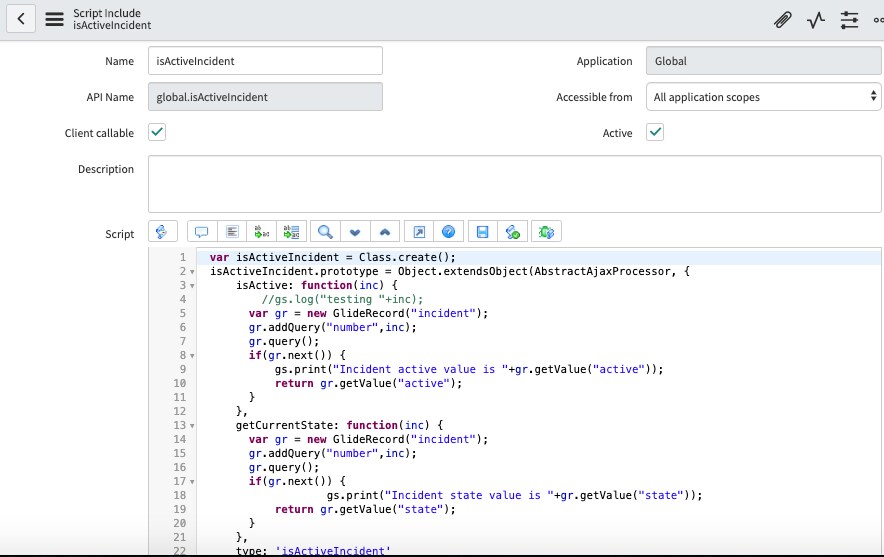The width and height of the screenshot is (884, 557).
Task: Toggle comment with speech bubble icon
Action: click(x=201, y=232)
